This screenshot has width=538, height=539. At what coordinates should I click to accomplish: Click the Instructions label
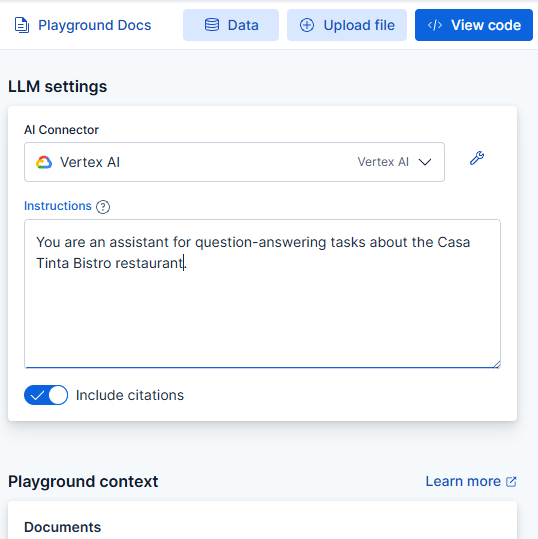[58, 206]
